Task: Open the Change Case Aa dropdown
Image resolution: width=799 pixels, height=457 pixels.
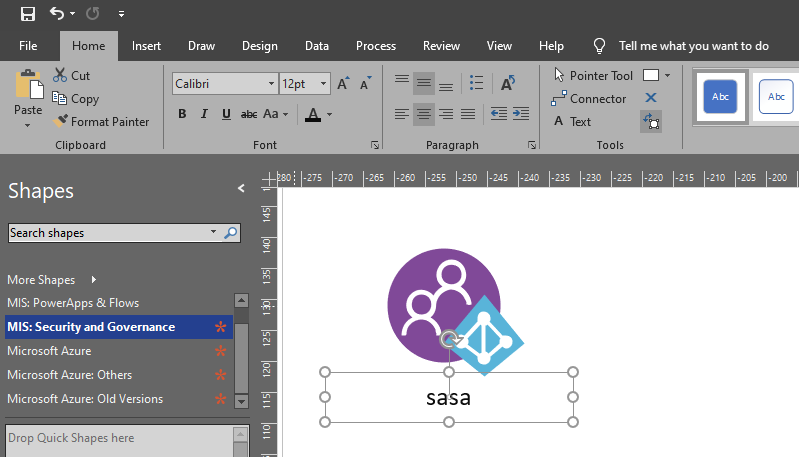Action: (x=276, y=114)
